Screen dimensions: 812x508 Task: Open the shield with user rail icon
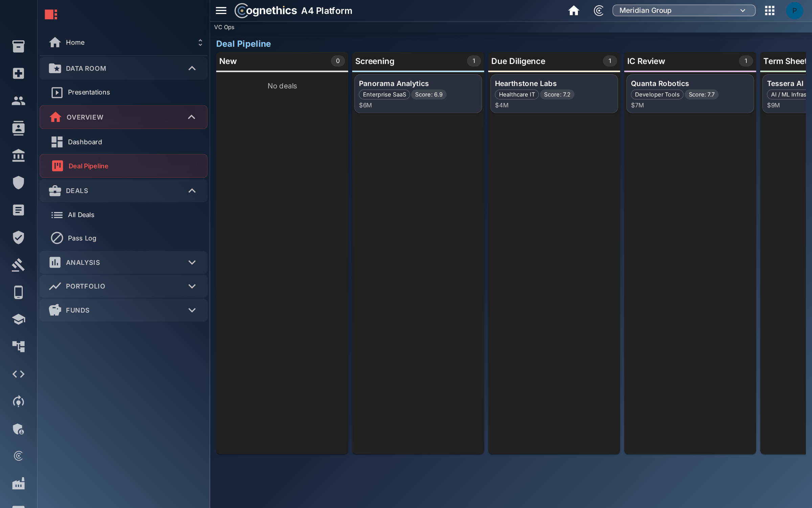point(18,429)
